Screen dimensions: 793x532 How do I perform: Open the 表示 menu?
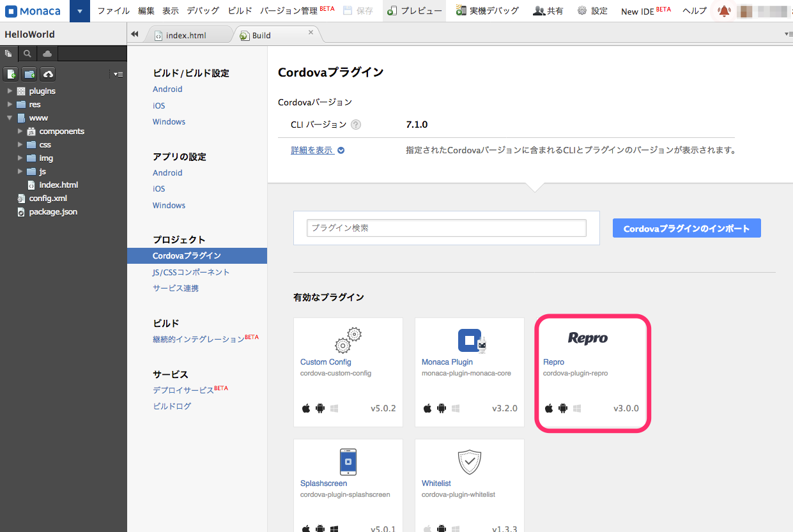point(171,11)
